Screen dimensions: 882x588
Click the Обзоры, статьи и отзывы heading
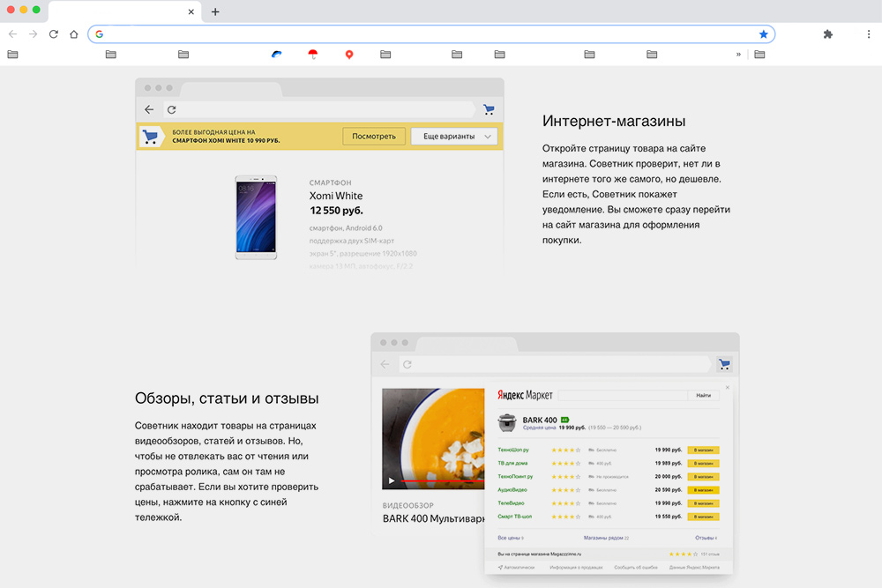[227, 398]
